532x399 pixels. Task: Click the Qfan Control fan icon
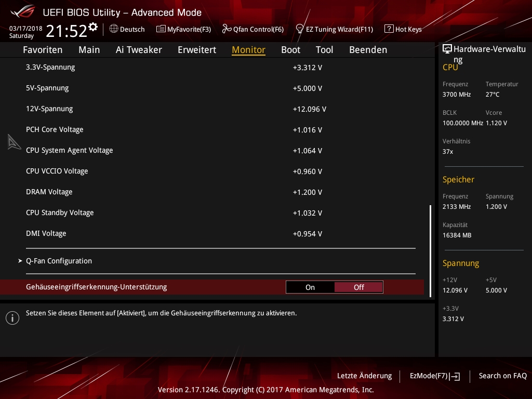(227, 29)
